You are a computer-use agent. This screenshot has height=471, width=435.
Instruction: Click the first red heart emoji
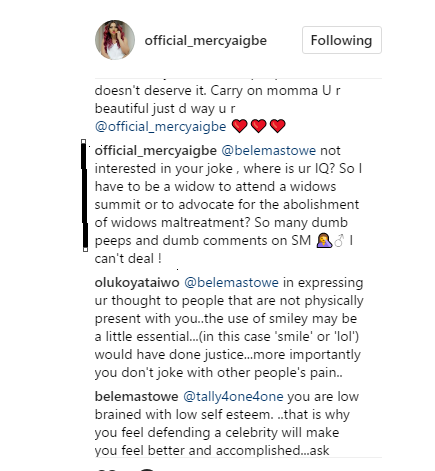click(x=239, y=126)
